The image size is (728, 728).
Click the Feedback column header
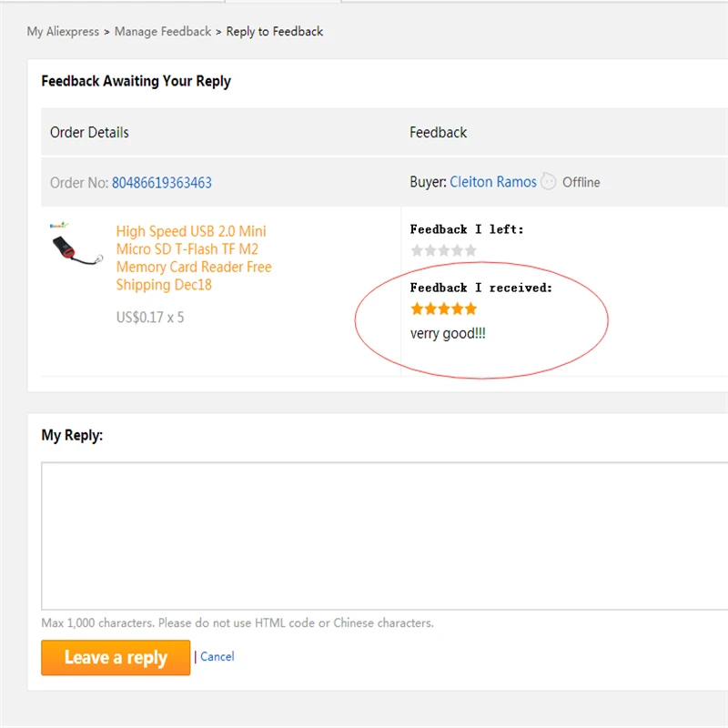point(438,133)
